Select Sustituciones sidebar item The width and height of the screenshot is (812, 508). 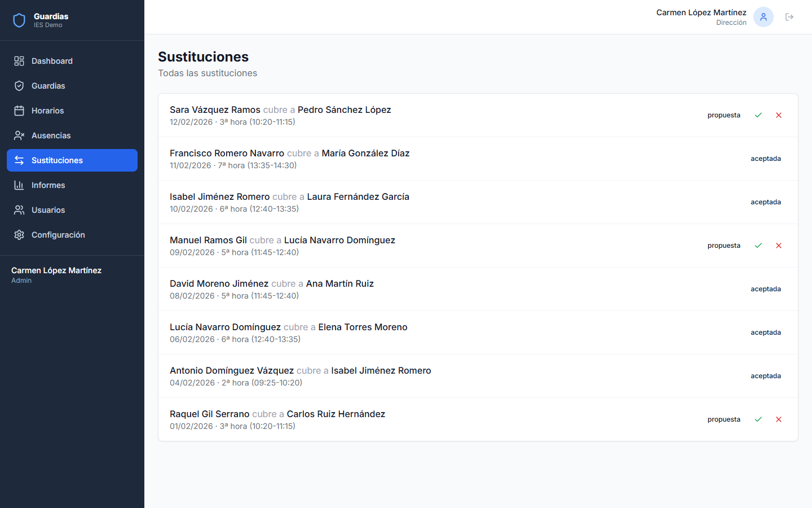(57, 160)
